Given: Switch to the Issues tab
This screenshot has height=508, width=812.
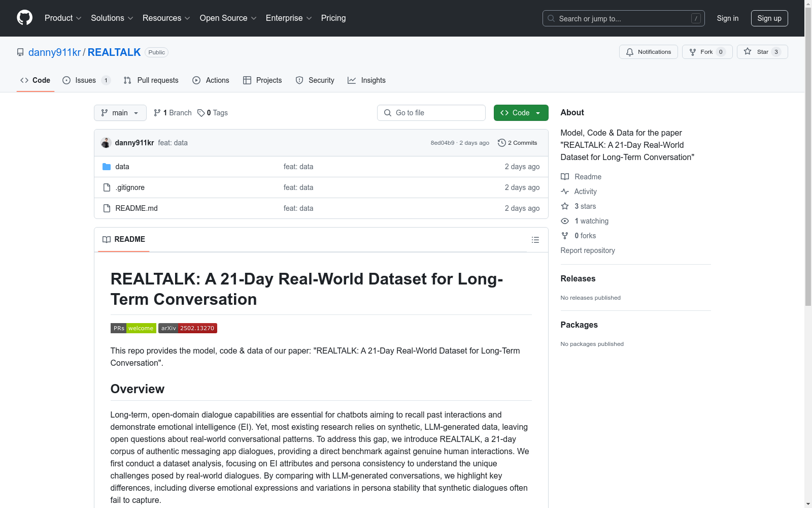Looking at the screenshot, I should click(86, 80).
